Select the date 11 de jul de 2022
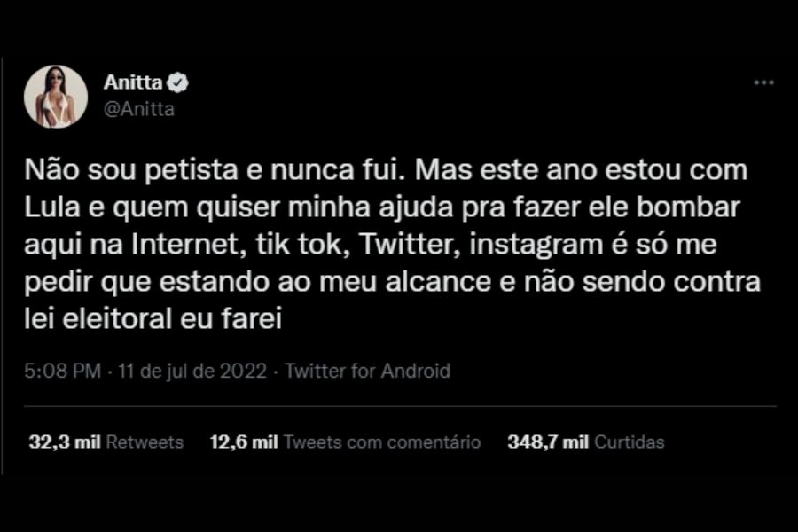This screenshot has width=798, height=532. 192,371
